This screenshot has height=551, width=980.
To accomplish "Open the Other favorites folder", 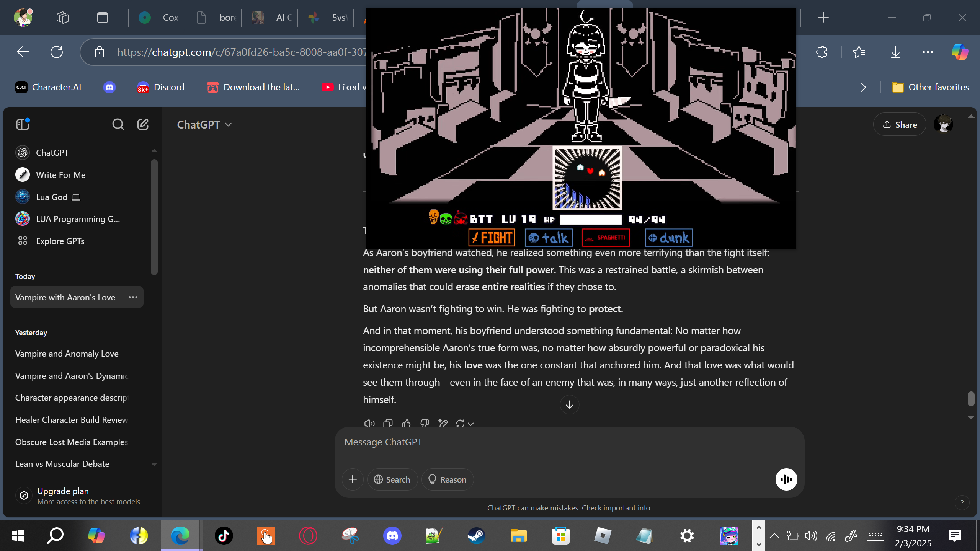I will click(931, 87).
